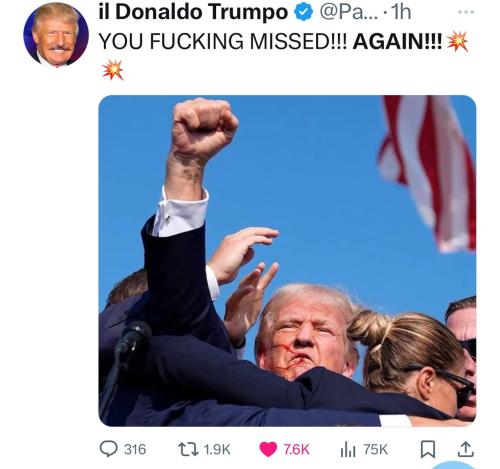
Task: Click the explosion emoji below the text
Action: pos(113,70)
